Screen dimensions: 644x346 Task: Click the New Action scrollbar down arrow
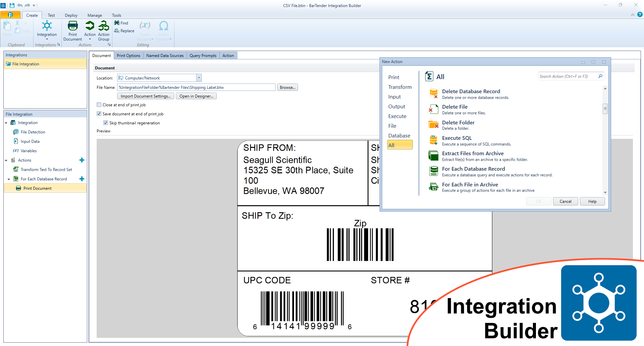(x=605, y=192)
